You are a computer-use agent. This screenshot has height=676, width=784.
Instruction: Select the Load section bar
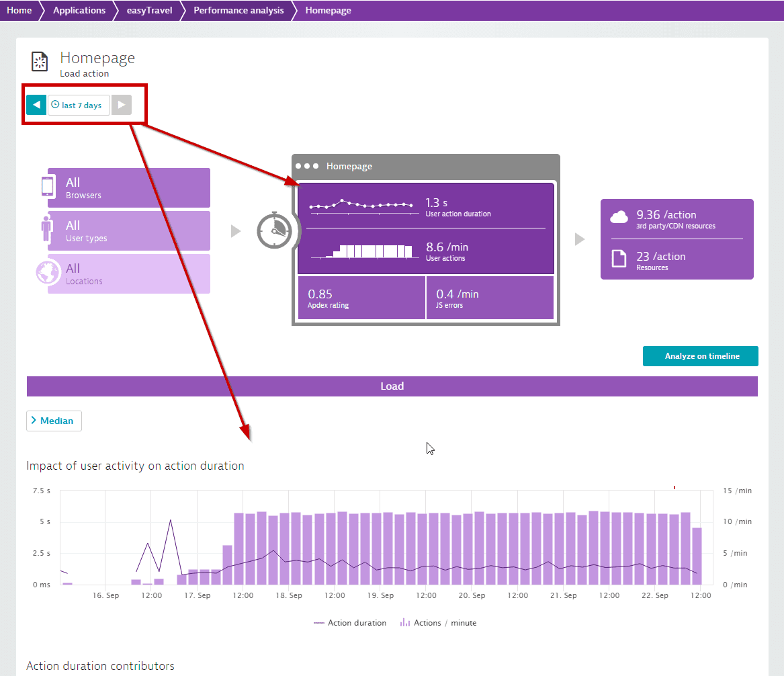point(392,386)
